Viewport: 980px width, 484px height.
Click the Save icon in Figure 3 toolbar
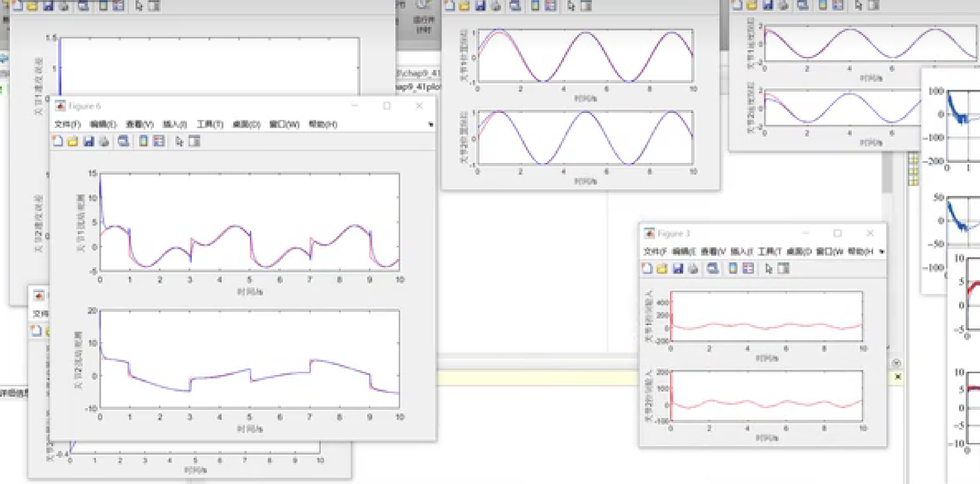point(678,268)
